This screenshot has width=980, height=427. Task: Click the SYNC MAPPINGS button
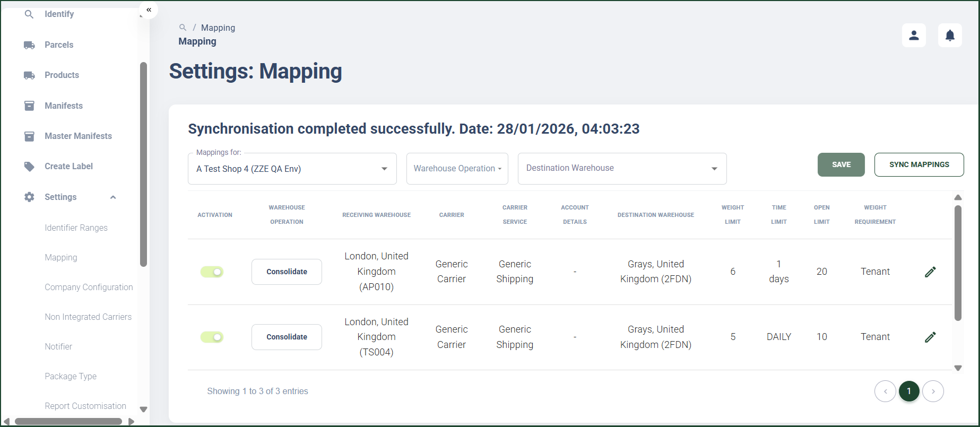click(919, 164)
